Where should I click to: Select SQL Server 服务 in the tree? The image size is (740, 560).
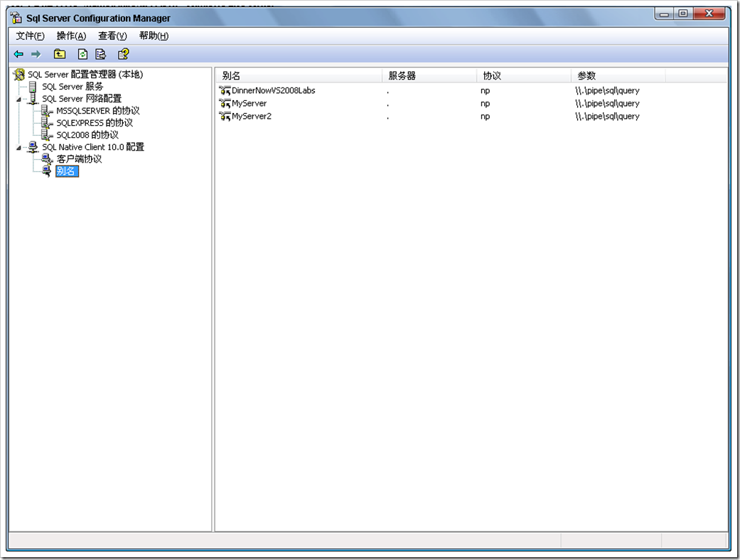(x=73, y=87)
